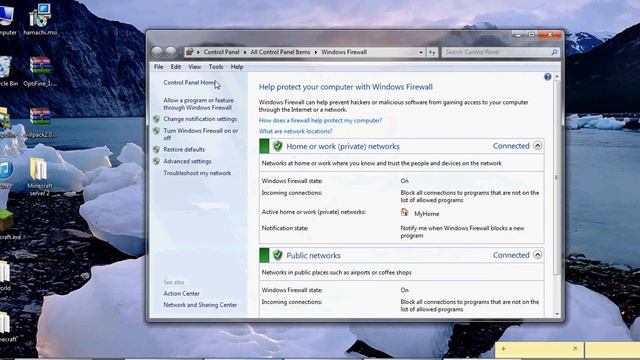The image size is (640, 360).
Task: Click the refresh button beside address bar
Action: (x=432, y=52)
